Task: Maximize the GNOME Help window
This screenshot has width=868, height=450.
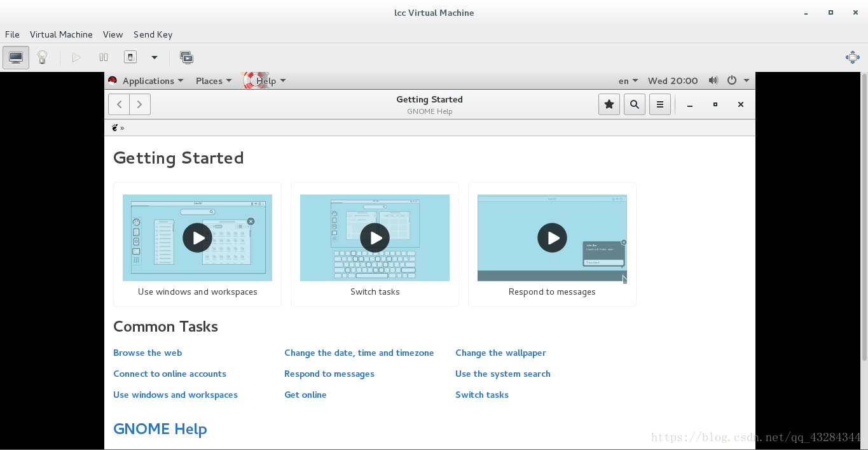Action: click(x=715, y=104)
